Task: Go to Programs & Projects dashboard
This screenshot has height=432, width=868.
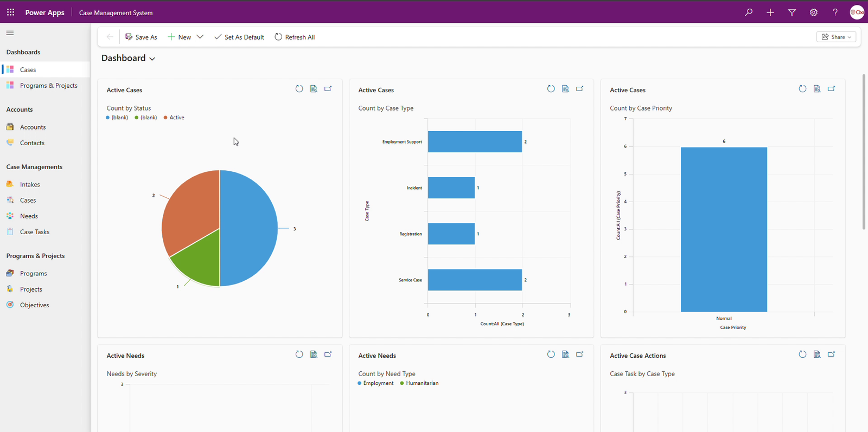Action: [48, 86]
